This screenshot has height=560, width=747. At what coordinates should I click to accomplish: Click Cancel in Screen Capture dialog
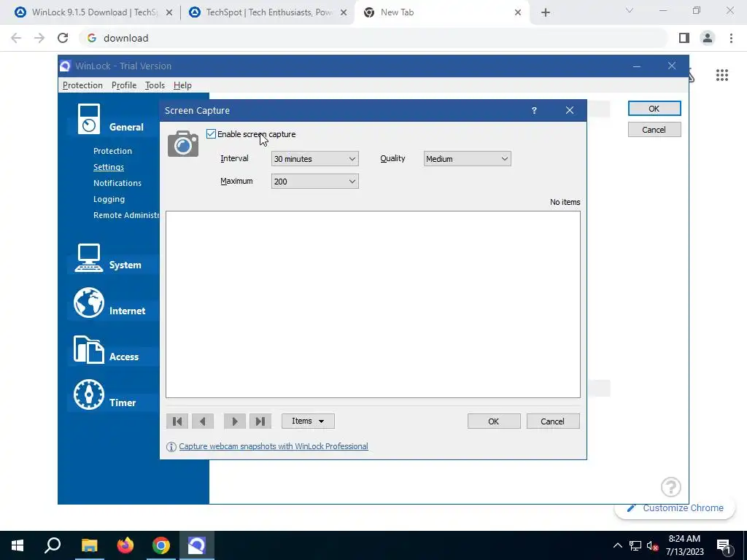click(553, 421)
